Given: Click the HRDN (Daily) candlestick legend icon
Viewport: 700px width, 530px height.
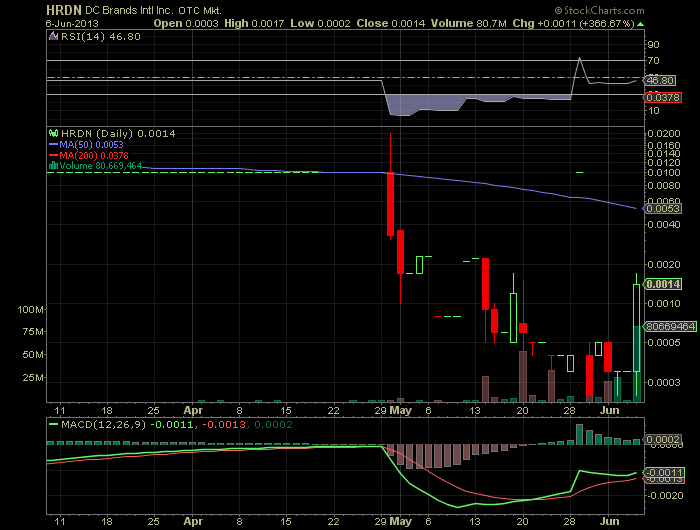Looking at the screenshot, I should tap(53, 134).
